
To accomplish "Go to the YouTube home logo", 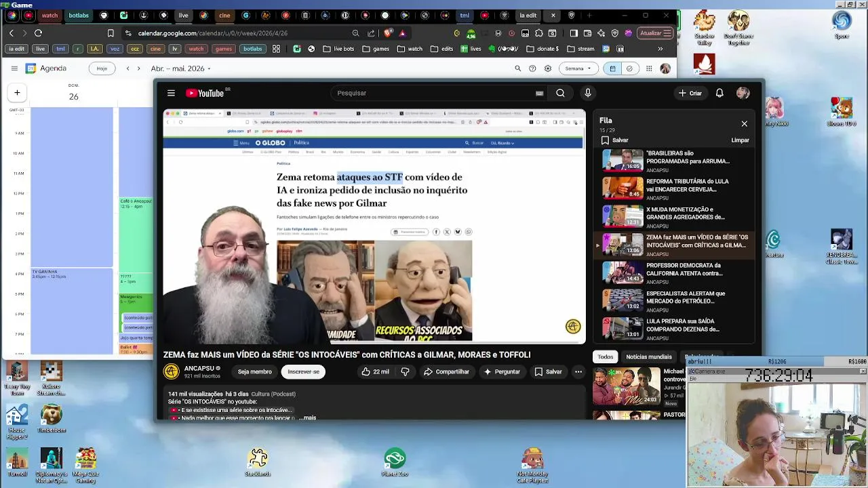I will click(205, 93).
